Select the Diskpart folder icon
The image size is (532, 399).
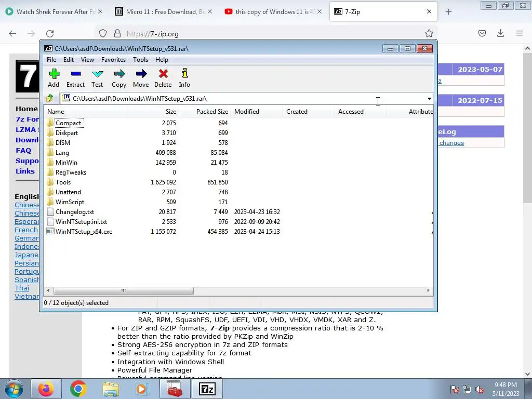click(50, 132)
